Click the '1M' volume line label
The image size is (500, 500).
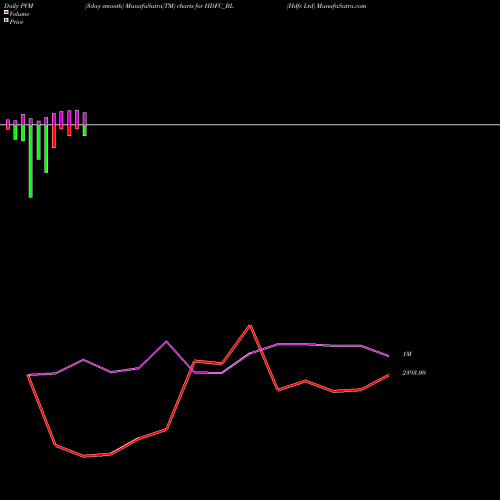click(x=407, y=354)
